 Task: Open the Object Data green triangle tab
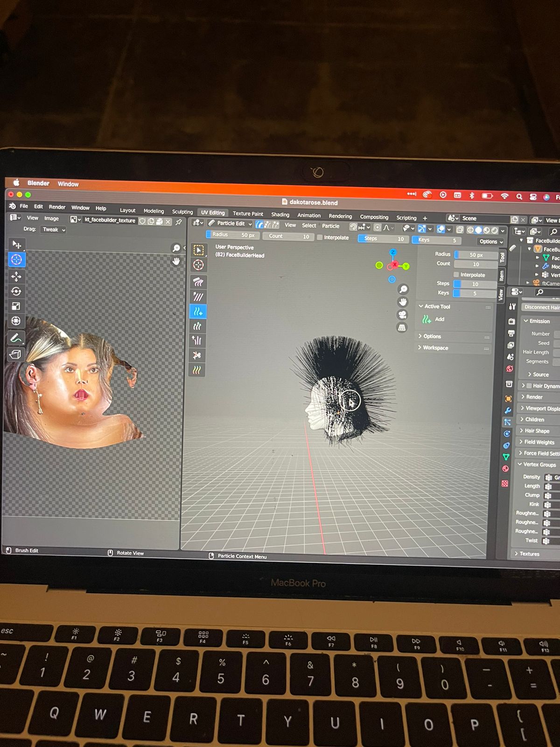(x=506, y=457)
